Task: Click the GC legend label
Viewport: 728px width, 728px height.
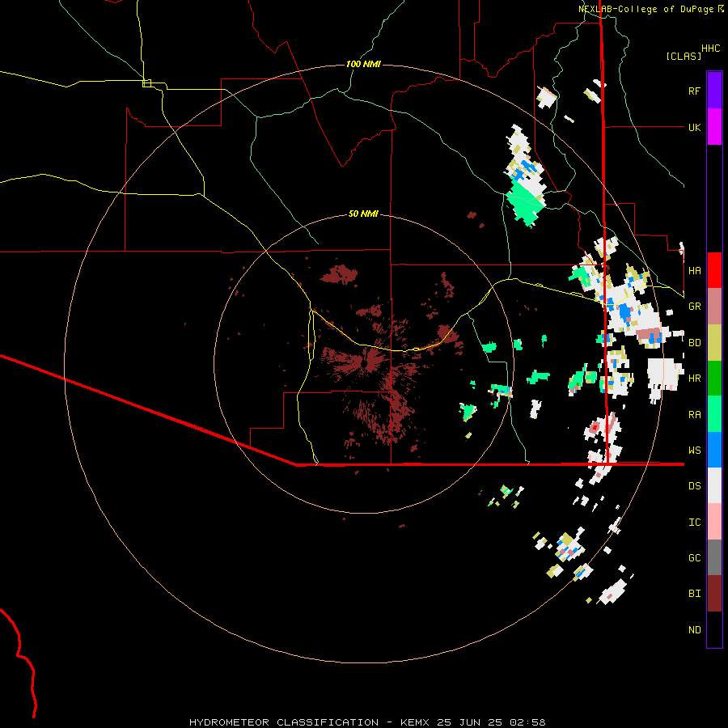Action: click(694, 558)
